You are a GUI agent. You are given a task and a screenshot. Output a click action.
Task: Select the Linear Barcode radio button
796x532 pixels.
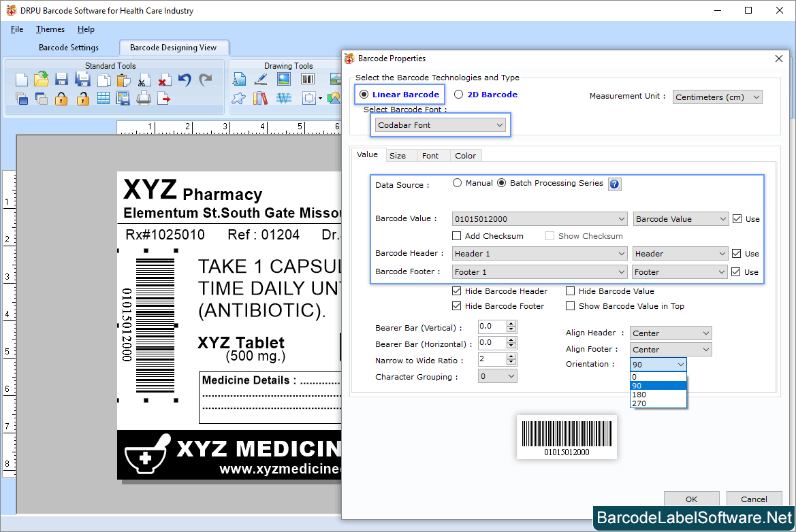pos(364,95)
